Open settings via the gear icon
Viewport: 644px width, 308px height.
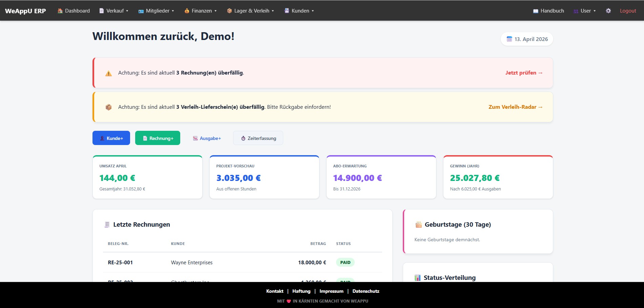pos(608,11)
